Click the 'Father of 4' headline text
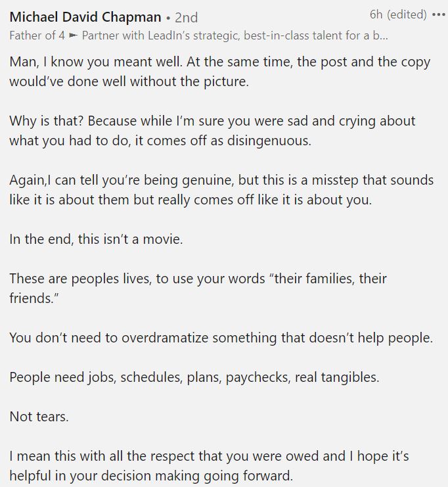448x487 pixels. pos(37,35)
